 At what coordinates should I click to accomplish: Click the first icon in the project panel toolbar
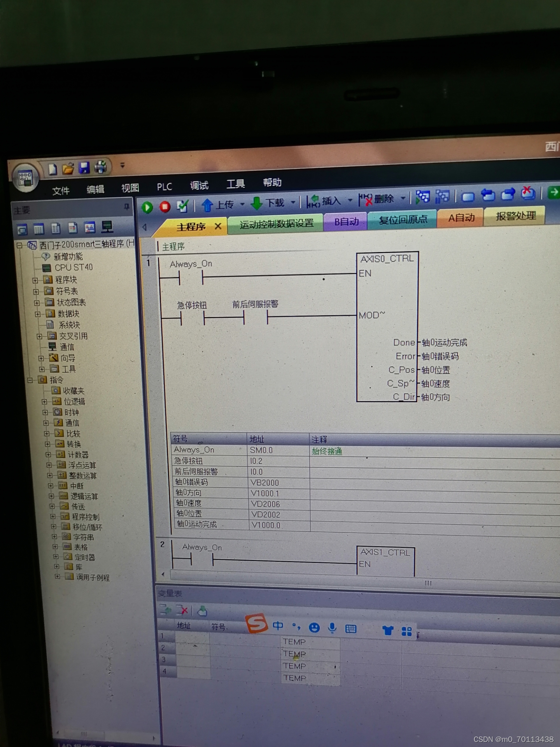[x=23, y=230]
